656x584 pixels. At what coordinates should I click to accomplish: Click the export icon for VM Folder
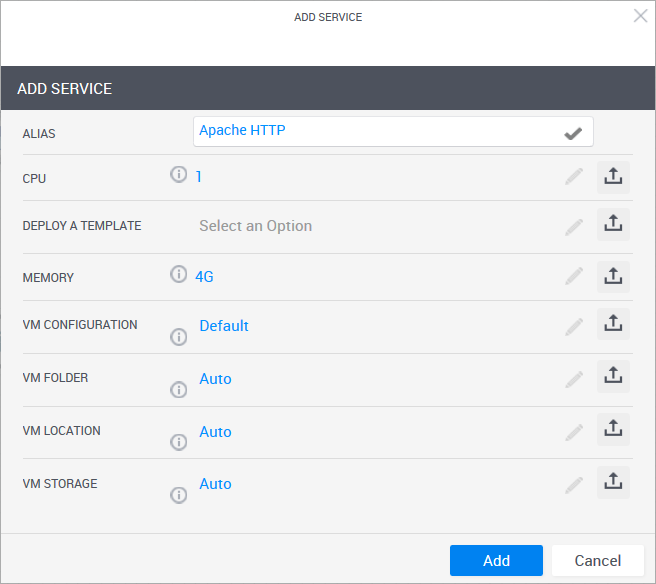point(613,377)
